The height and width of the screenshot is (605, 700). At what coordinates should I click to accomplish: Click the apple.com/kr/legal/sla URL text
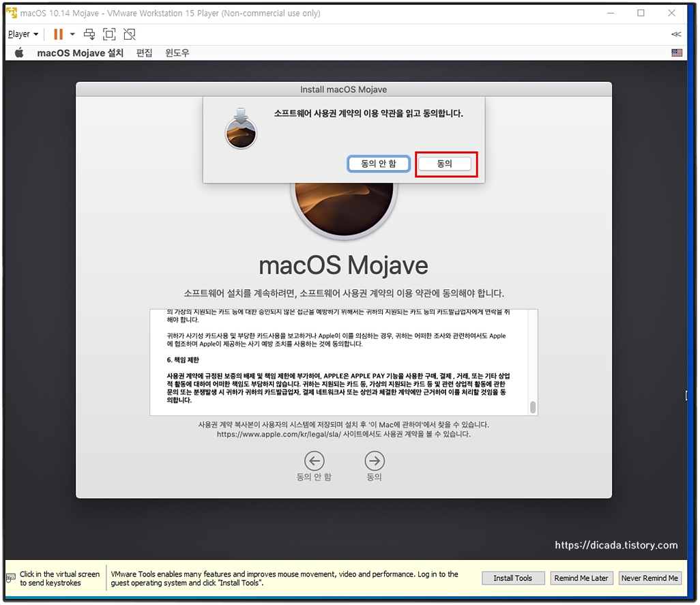point(279,434)
